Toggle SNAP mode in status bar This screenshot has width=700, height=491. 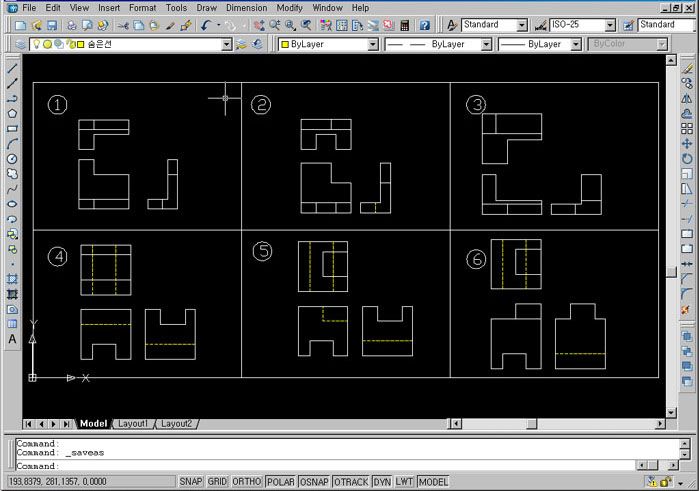191,482
